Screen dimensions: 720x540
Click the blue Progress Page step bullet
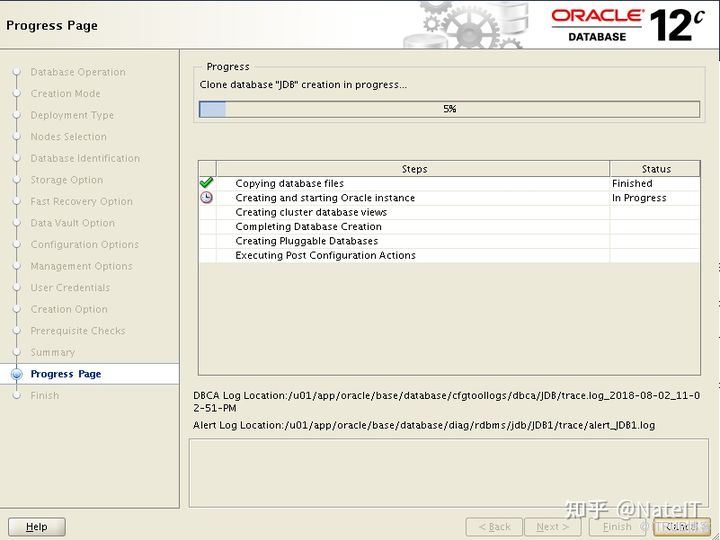coord(17,374)
